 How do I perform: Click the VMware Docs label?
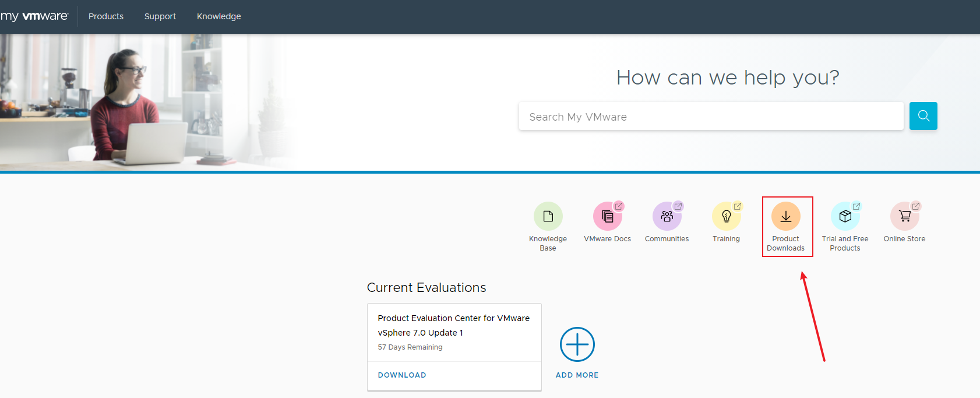tap(607, 239)
